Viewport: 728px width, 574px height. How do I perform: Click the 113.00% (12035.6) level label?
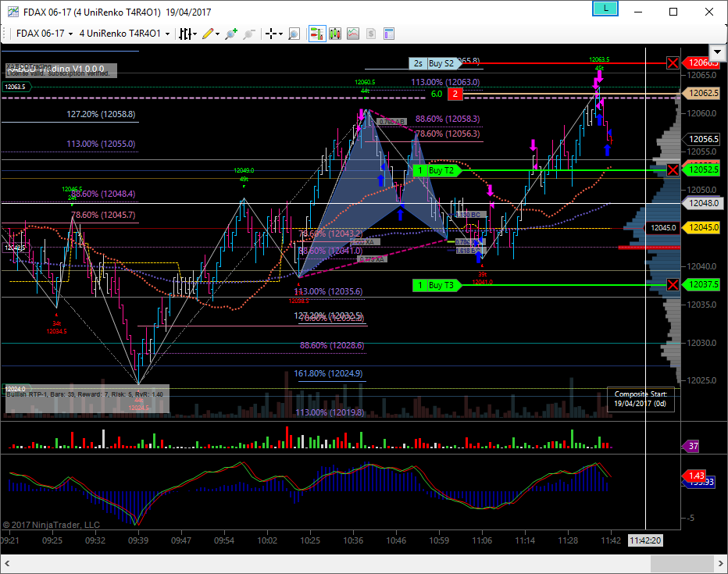(328, 292)
